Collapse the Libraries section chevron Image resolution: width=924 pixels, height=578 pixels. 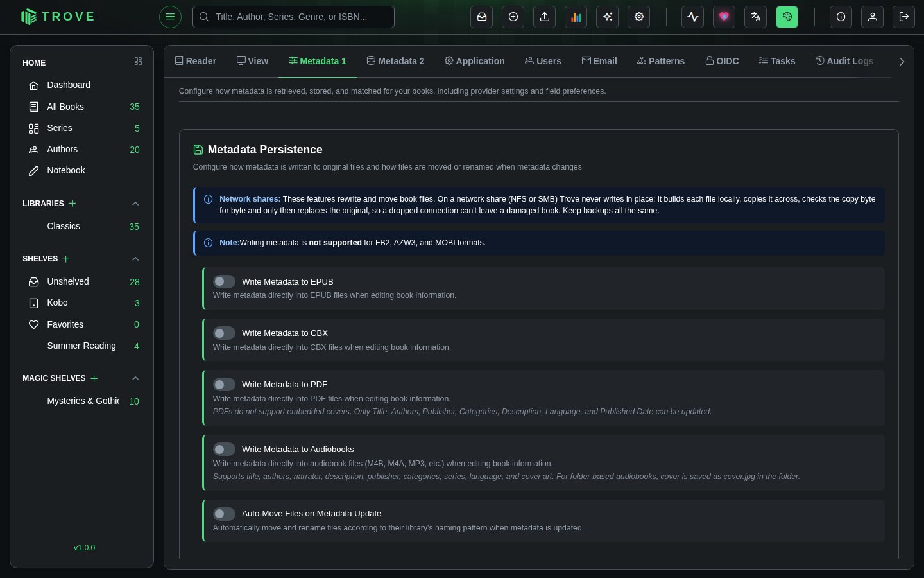coord(135,204)
